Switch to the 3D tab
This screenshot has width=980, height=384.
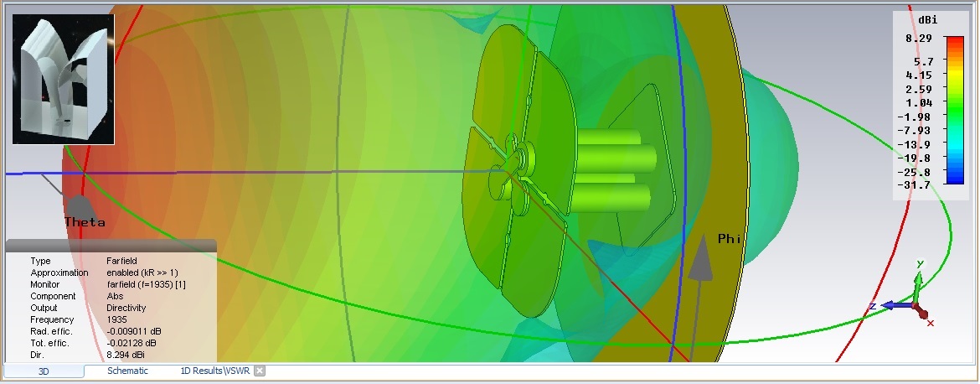tap(44, 371)
